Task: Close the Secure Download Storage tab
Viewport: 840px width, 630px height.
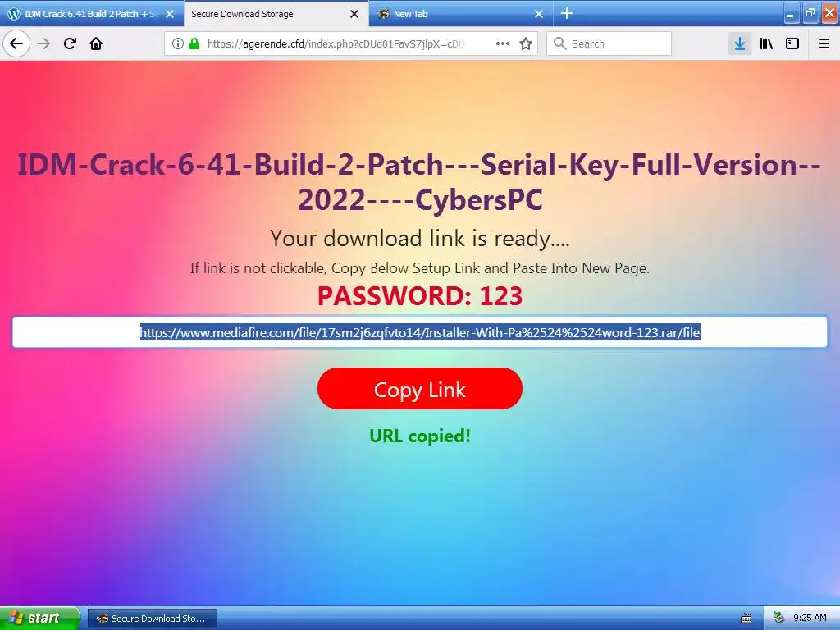Action: [x=354, y=15]
